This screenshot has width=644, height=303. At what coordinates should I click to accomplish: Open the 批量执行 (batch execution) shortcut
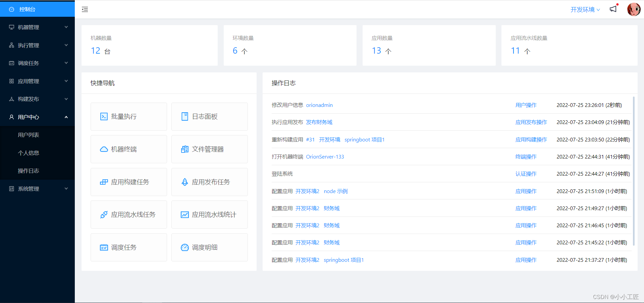click(x=128, y=116)
